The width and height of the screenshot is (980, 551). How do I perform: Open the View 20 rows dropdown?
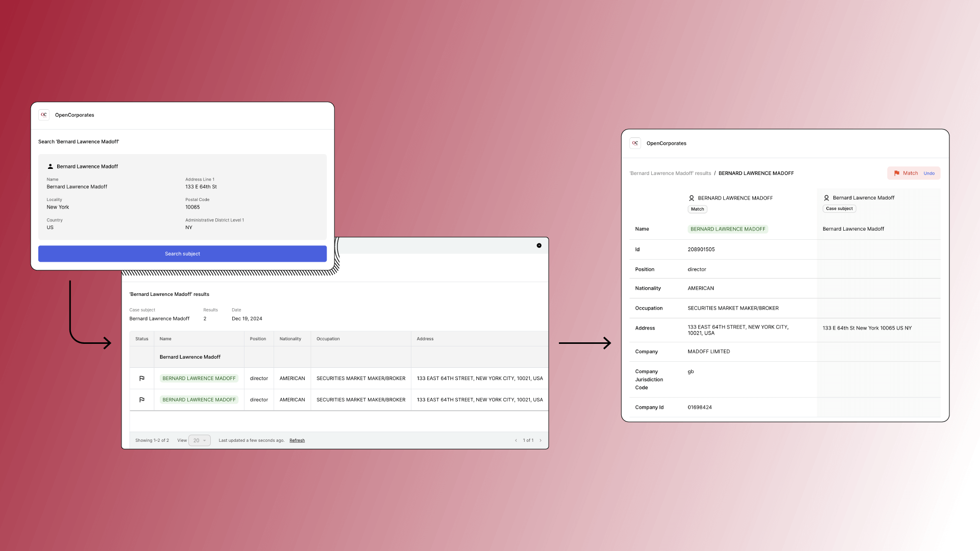click(x=200, y=440)
